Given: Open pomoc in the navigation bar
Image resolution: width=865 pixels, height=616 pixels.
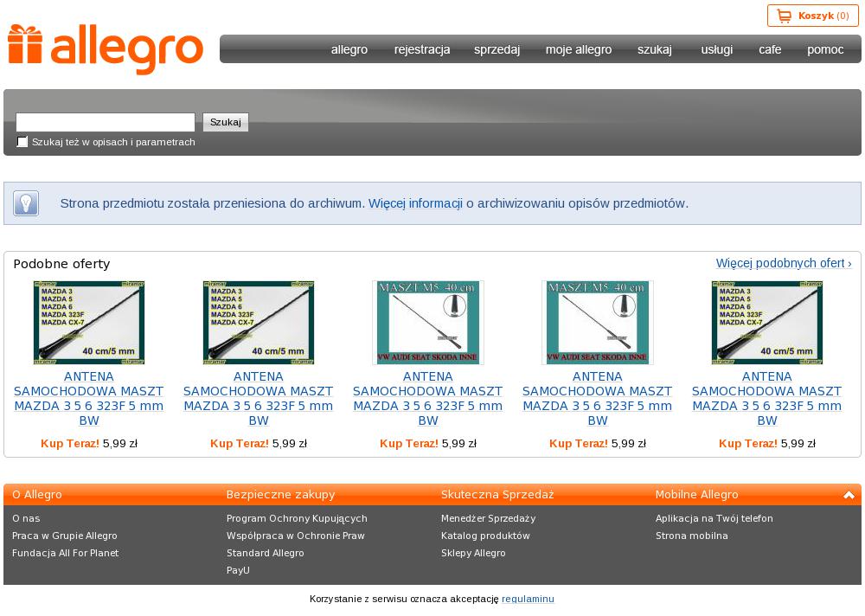Looking at the screenshot, I should 825,49.
